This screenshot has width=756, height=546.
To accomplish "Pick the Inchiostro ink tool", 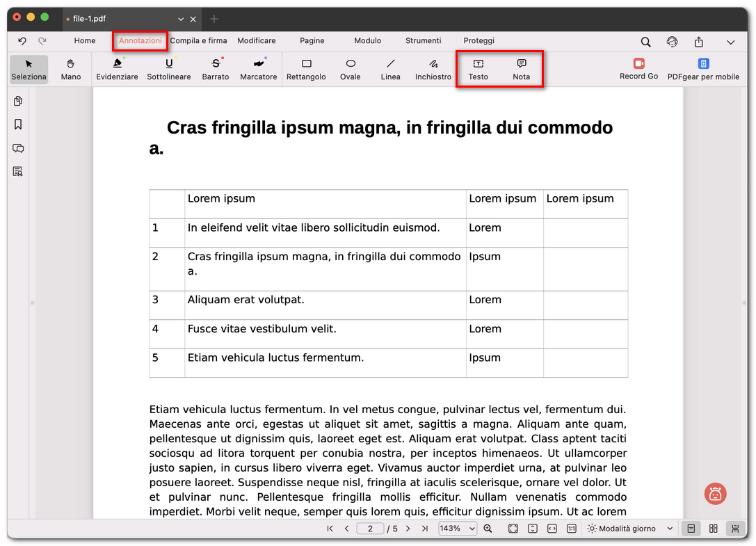I will tap(433, 69).
